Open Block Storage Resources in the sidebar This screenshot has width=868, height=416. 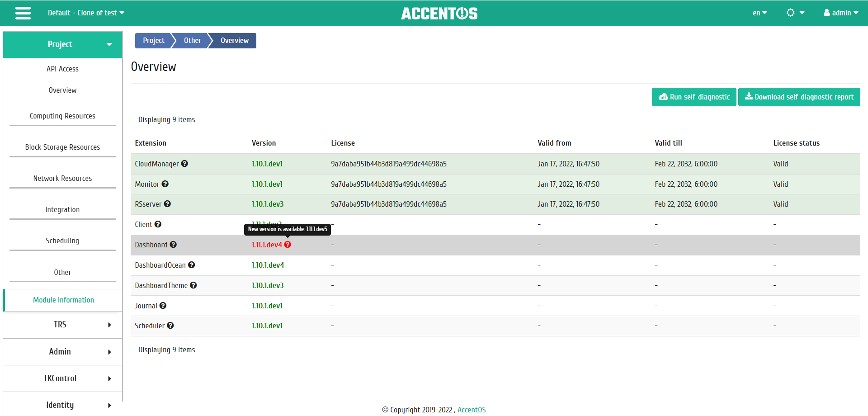click(x=63, y=147)
